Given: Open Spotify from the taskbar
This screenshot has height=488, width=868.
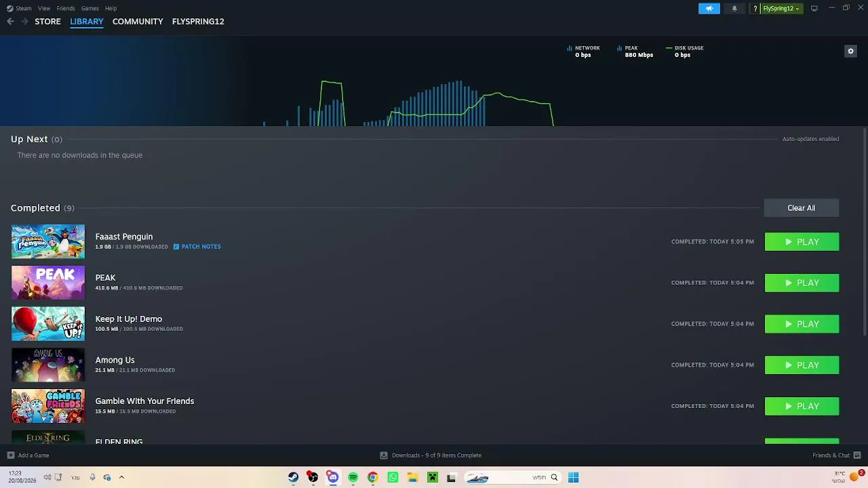Looking at the screenshot, I should click(x=353, y=477).
